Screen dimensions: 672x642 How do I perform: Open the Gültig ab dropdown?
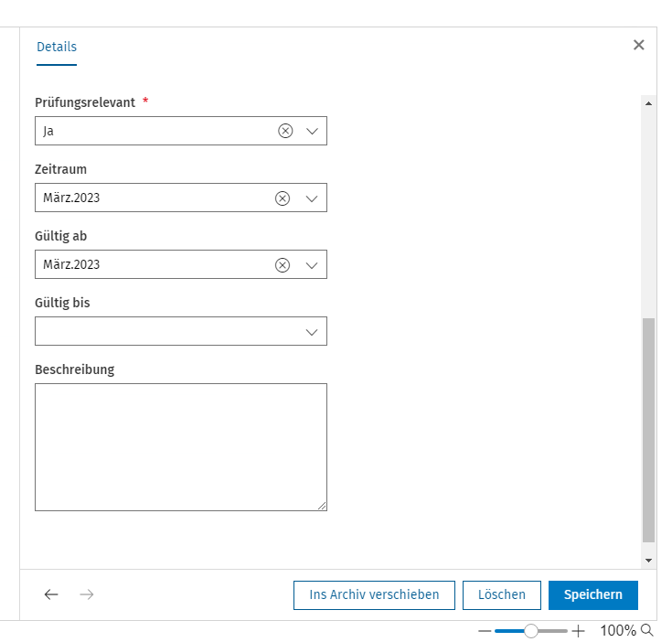pos(312,265)
